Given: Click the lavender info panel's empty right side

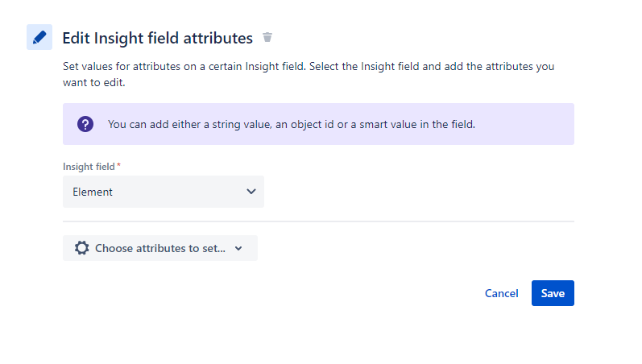Looking at the screenshot, I should click(532, 124).
